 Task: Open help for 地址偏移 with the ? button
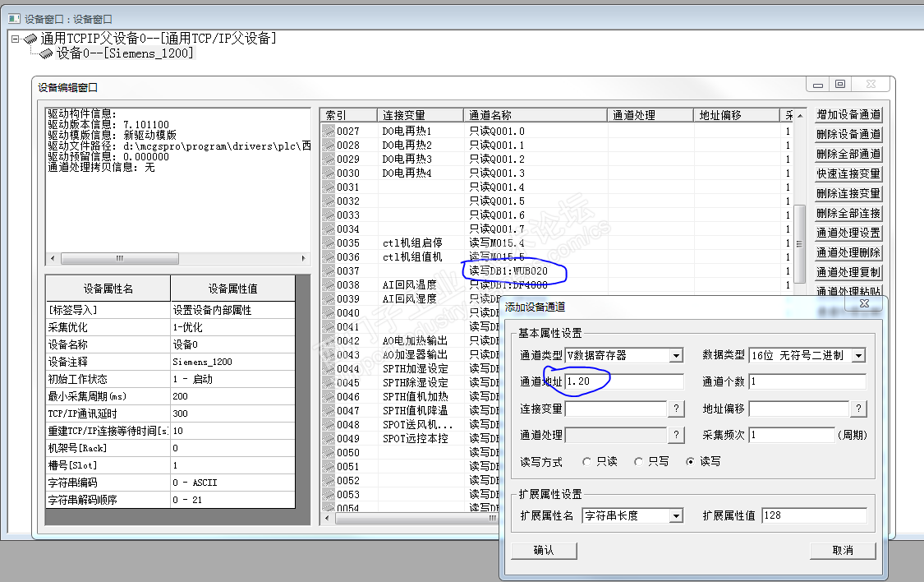858,409
